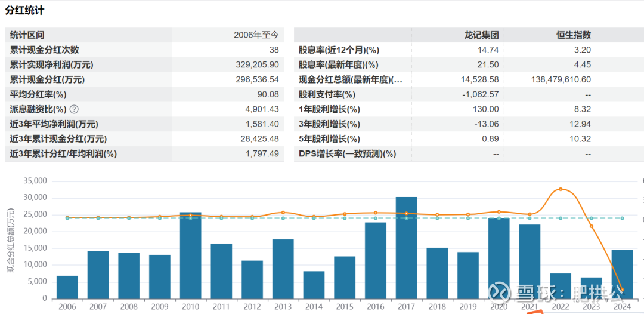Click the 2006 dividend bar
This screenshot has width=644, height=314.
(67, 287)
